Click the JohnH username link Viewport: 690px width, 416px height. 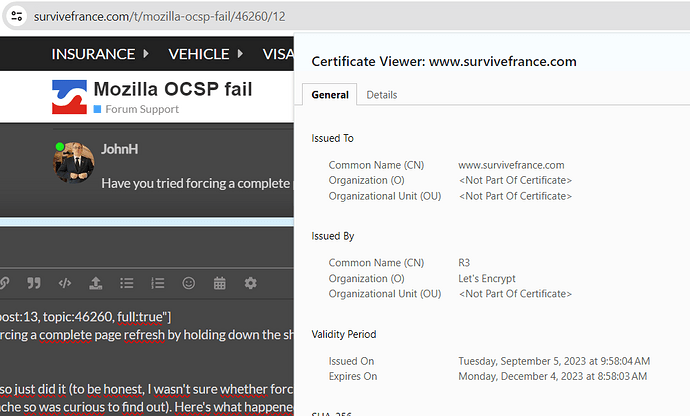(x=119, y=149)
